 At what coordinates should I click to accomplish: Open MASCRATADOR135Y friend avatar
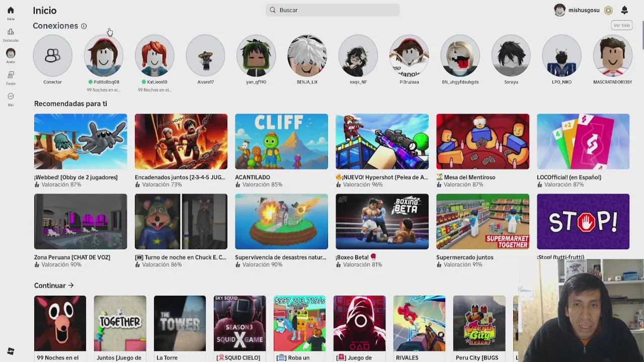pos(612,55)
